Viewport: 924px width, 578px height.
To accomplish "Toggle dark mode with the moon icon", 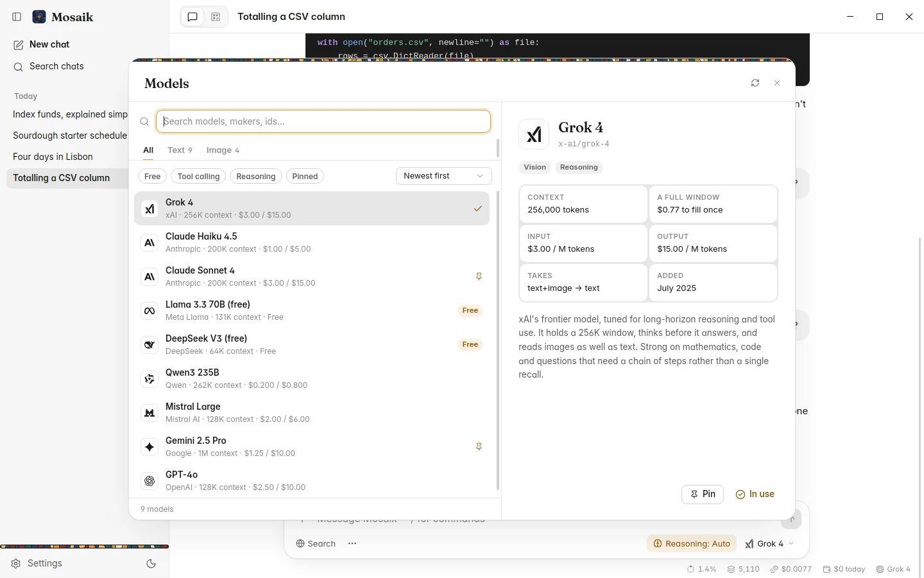I will [151, 563].
